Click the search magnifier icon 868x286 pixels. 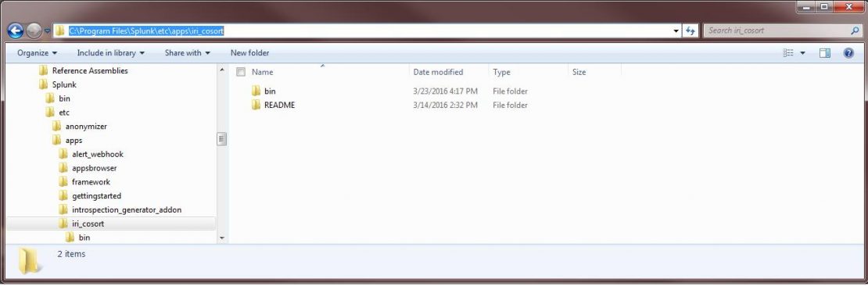[855, 31]
